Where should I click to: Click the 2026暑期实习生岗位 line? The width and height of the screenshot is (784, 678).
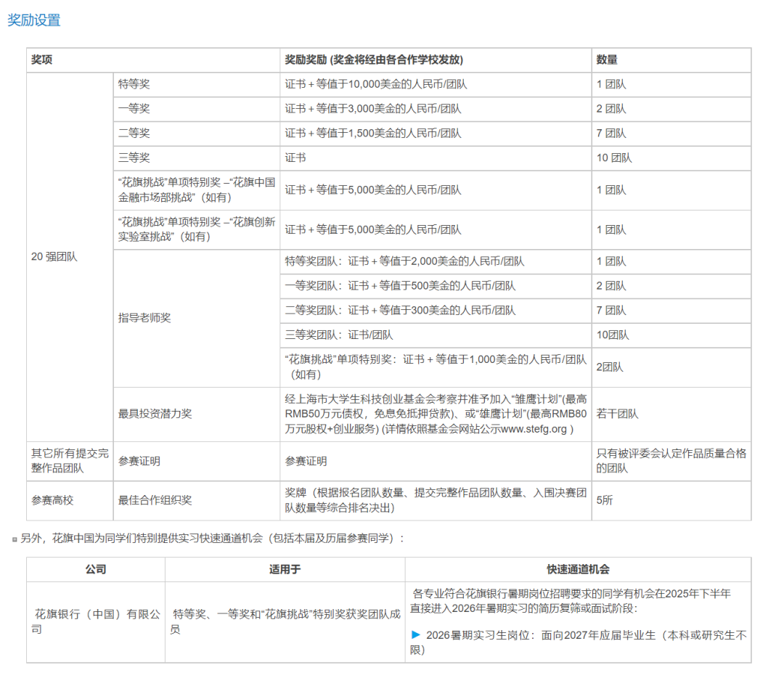click(578, 642)
